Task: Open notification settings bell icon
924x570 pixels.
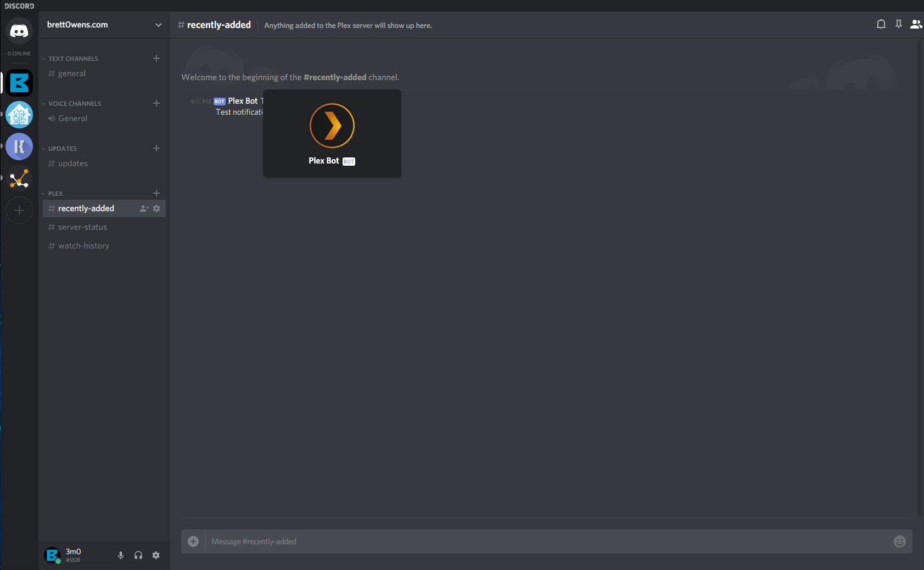Action: 881,24
